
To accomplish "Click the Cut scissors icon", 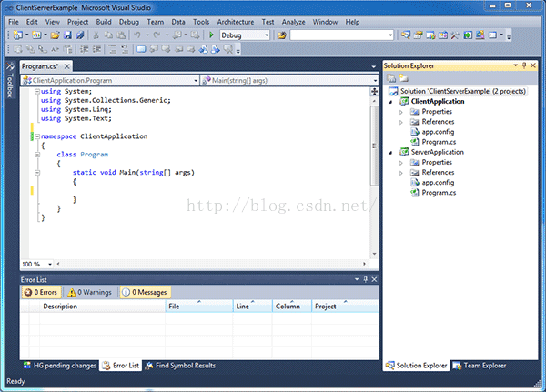I will 96,35.
